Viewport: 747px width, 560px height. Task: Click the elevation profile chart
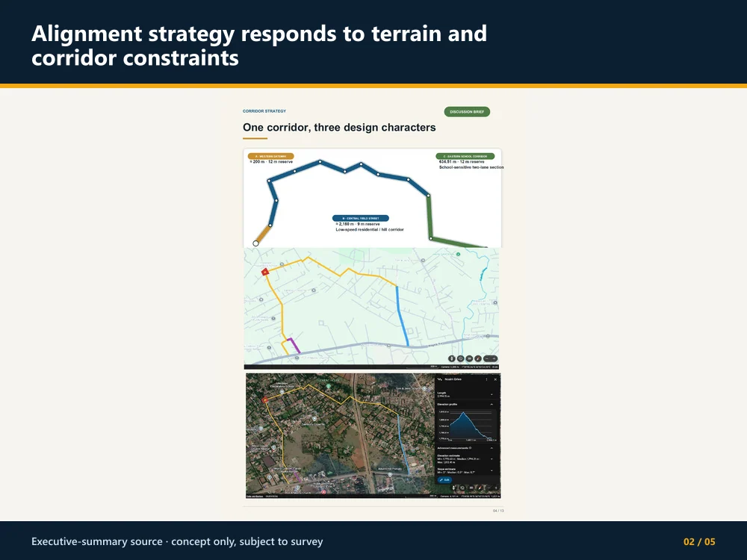[x=467, y=425]
